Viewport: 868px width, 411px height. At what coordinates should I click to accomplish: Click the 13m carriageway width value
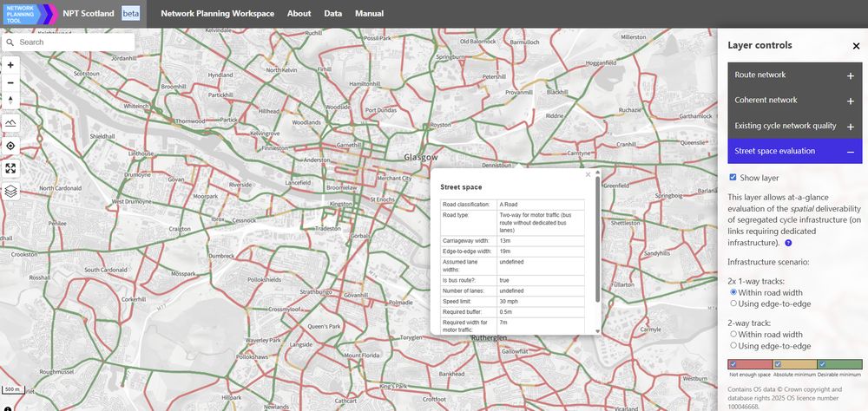[x=504, y=241]
